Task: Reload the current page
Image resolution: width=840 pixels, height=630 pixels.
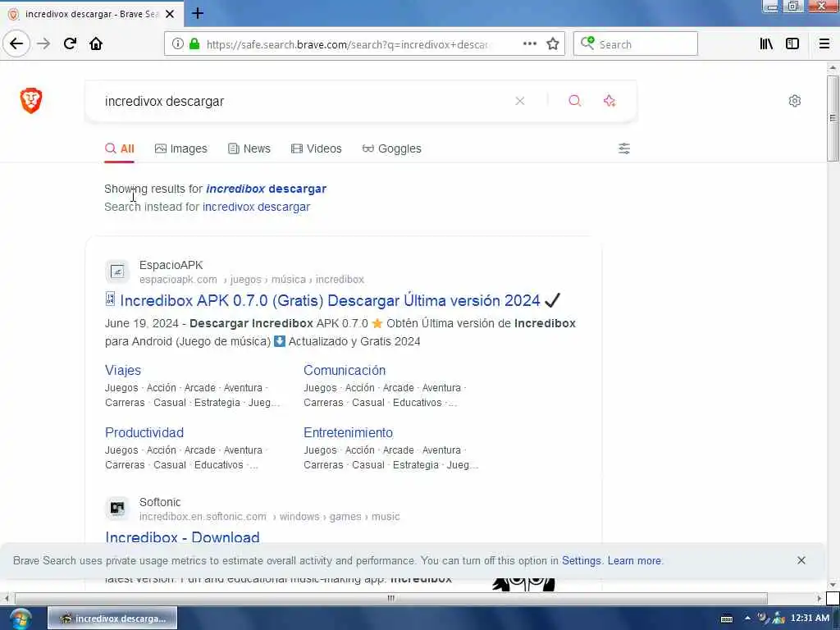Action: point(70,44)
